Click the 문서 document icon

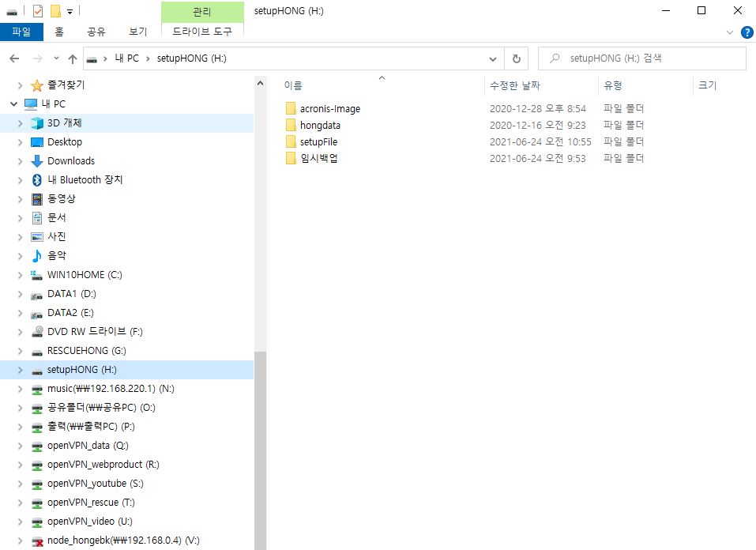pos(37,218)
